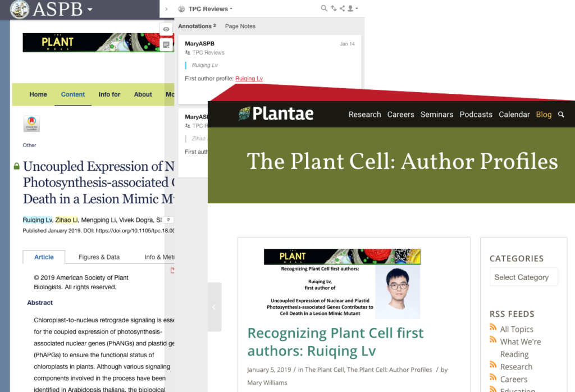Search annotations with the magnifier icon
The height and width of the screenshot is (392, 575).
click(x=324, y=8)
